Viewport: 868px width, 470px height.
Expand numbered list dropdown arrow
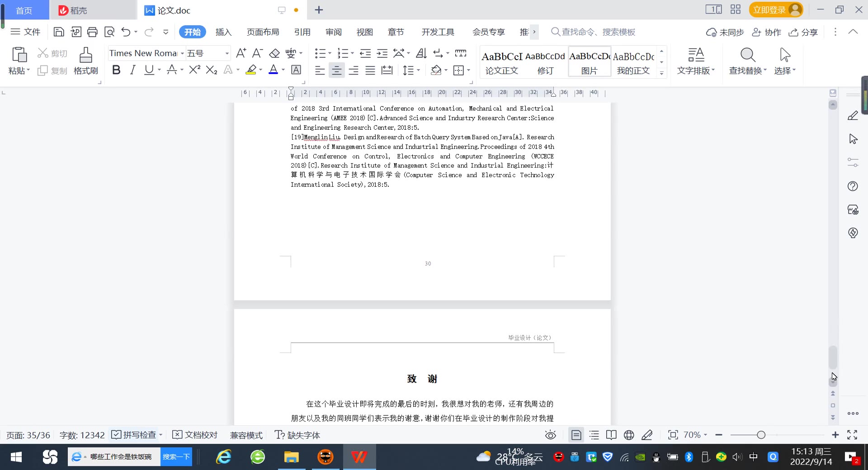click(x=352, y=53)
